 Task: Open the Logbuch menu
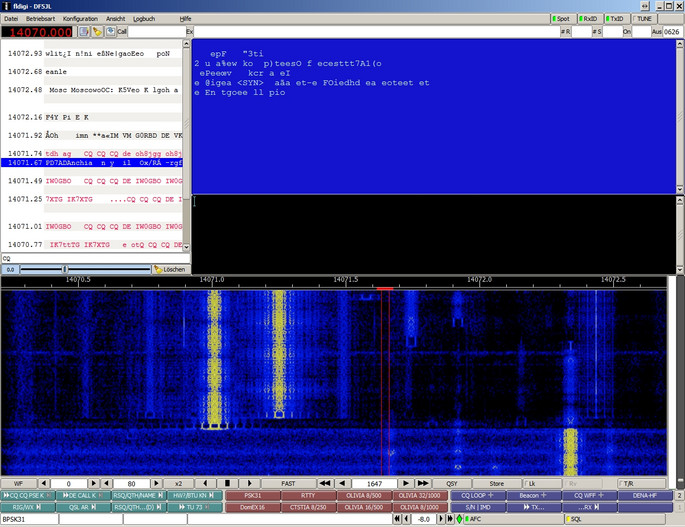point(144,19)
